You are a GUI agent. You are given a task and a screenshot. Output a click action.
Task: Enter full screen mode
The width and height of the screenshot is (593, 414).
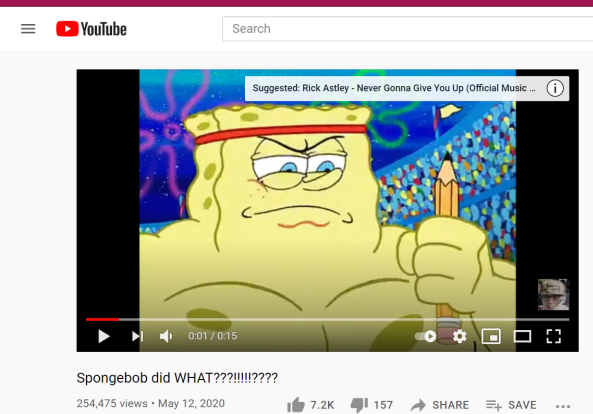point(554,336)
